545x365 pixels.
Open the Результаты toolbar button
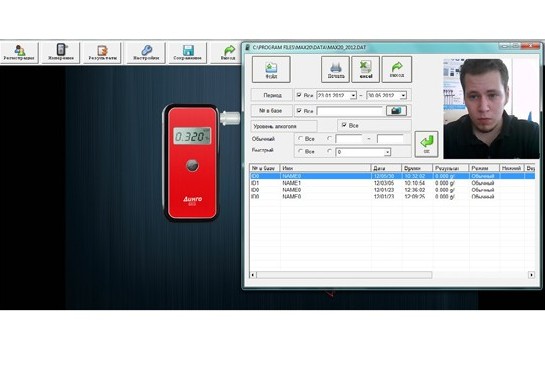(102, 52)
